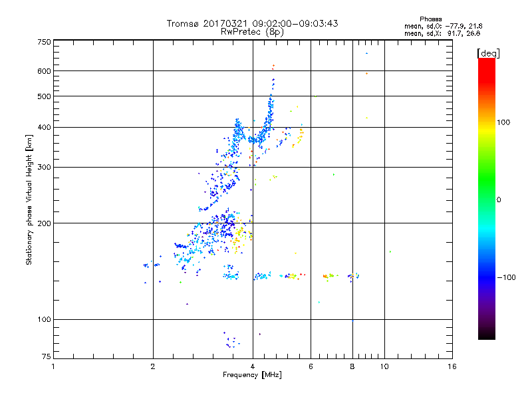Click the y-axis tick label '75'
The width and height of the screenshot is (532, 399).
click(x=47, y=356)
